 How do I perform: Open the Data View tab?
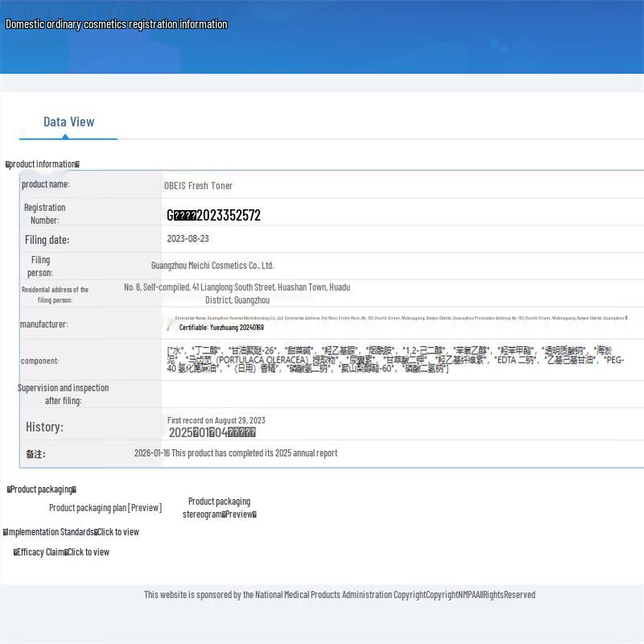point(68,122)
